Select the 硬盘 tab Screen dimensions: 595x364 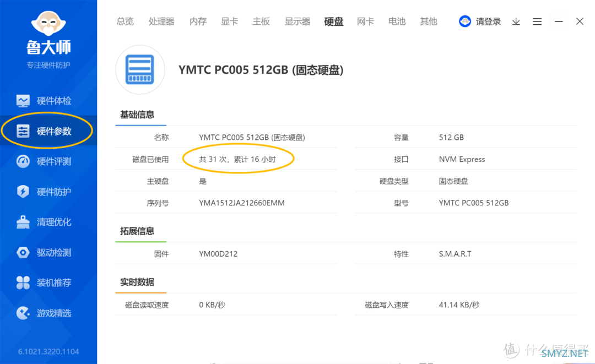(x=334, y=21)
